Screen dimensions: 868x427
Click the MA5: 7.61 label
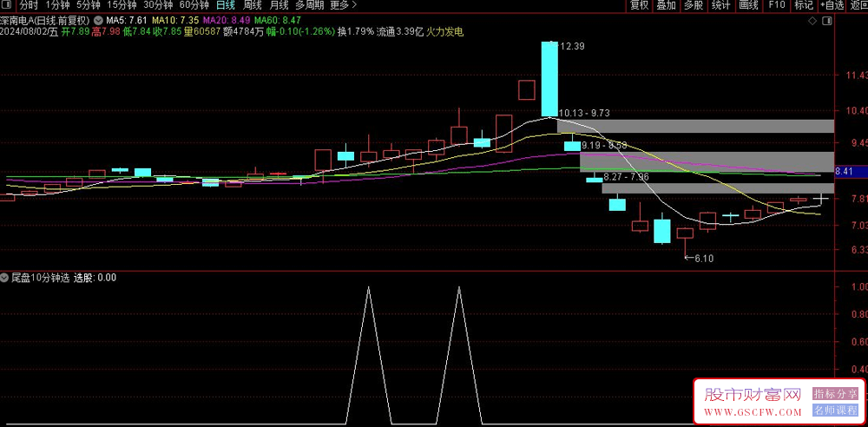point(126,21)
